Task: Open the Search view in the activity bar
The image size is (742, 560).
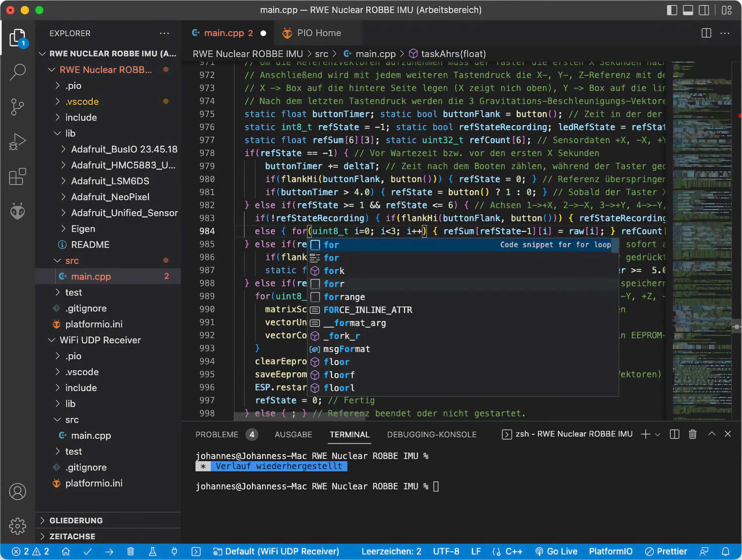Action: 17,72
